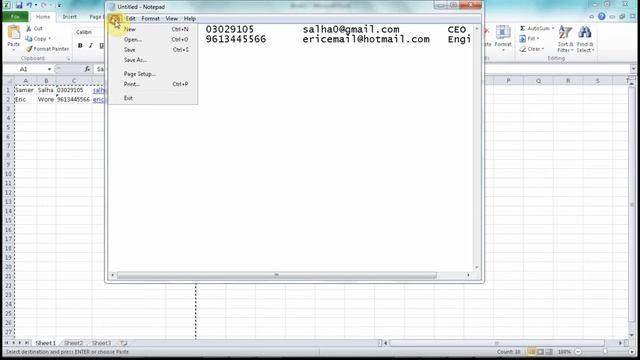
Task: Click the last sheet navigation arrow
Action: 27,343
